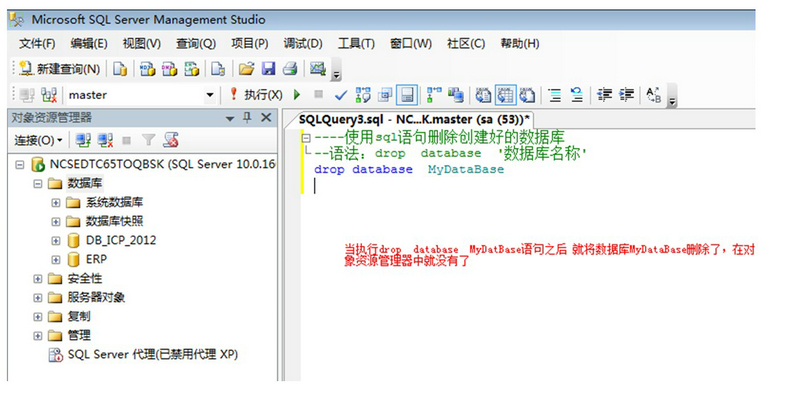This screenshot has width=800, height=393.
Task: Select SQL Server 代理(已禁用代理 XP) item
Action: 143,355
